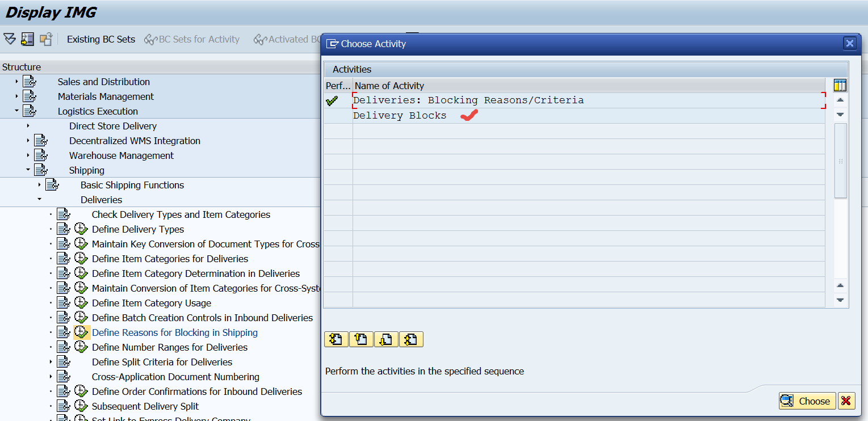Viewport: 868px width, 421px height.
Task: Select the Activated BC Sets glasses icon
Action: (260, 39)
